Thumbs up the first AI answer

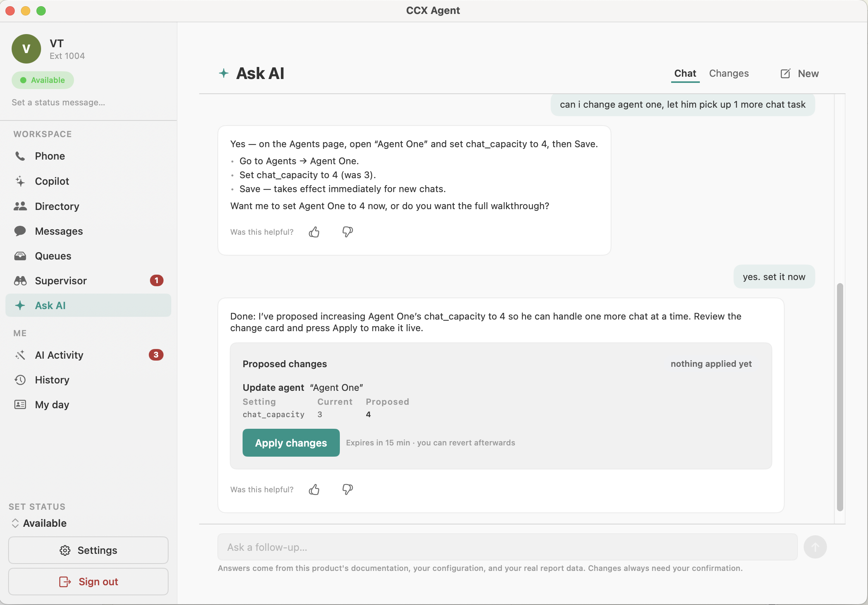pyautogui.click(x=314, y=232)
